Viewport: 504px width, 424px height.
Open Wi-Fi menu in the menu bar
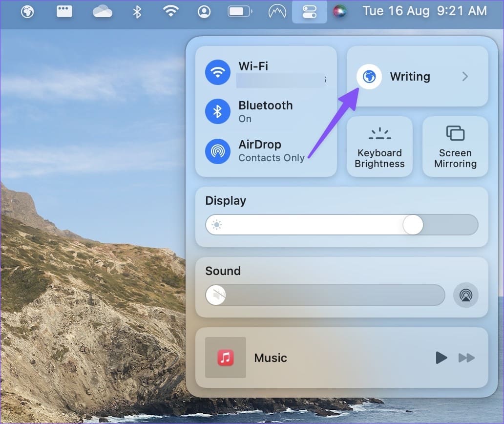(170, 12)
